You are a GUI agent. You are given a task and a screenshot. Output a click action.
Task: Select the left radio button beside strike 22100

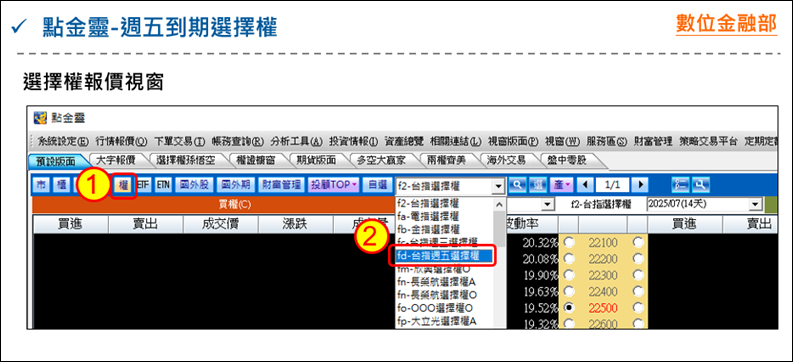[x=570, y=243]
